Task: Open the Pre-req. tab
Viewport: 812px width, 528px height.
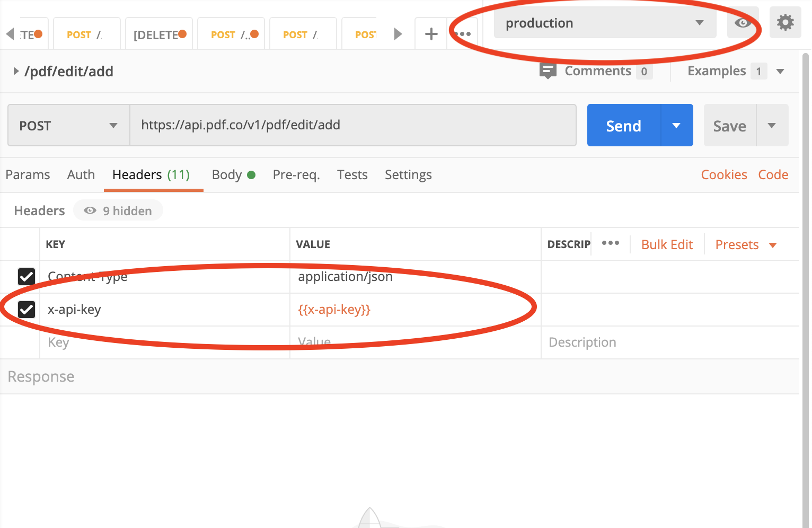Action: [296, 175]
